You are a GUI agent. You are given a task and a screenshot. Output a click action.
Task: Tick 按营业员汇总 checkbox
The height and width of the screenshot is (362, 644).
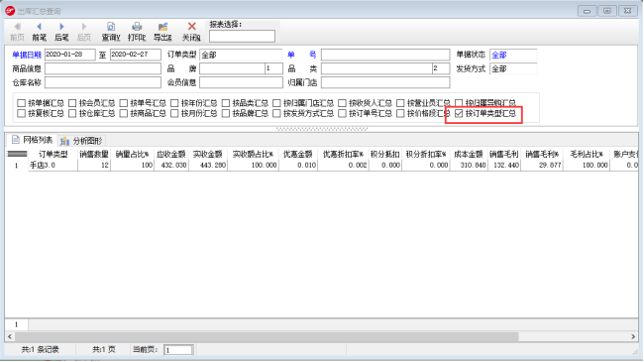point(400,103)
